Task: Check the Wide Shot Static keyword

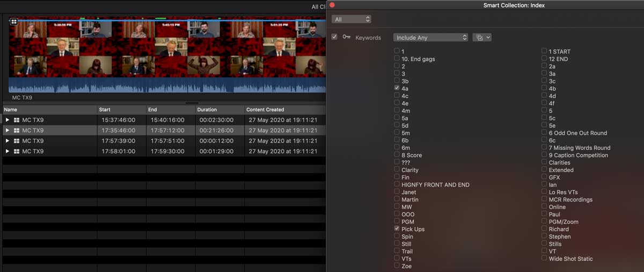Action: [x=544, y=258]
